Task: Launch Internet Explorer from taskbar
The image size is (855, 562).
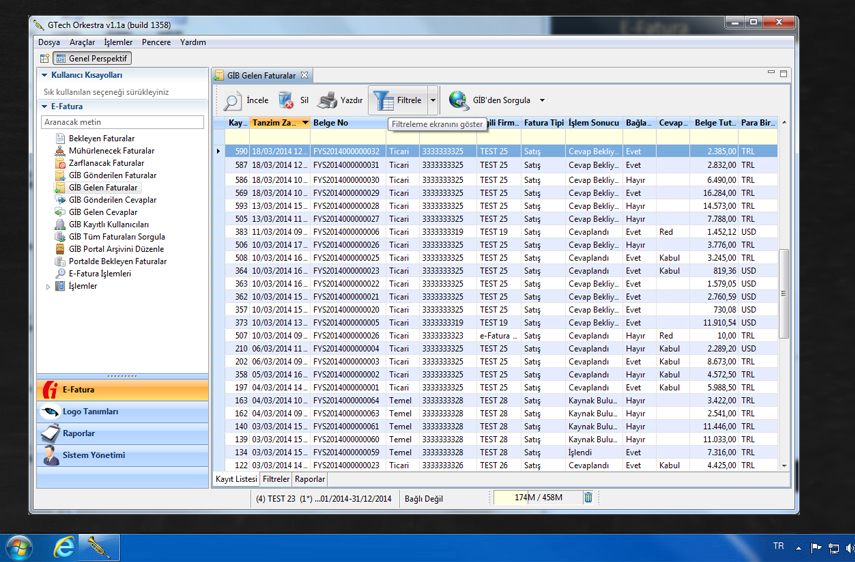Action: 63,547
